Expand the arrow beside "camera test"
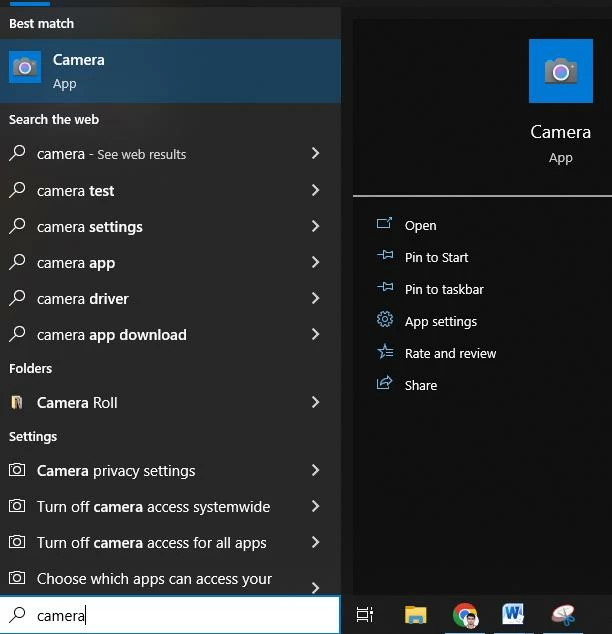Viewport: 612px width, 634px height. 315,190
